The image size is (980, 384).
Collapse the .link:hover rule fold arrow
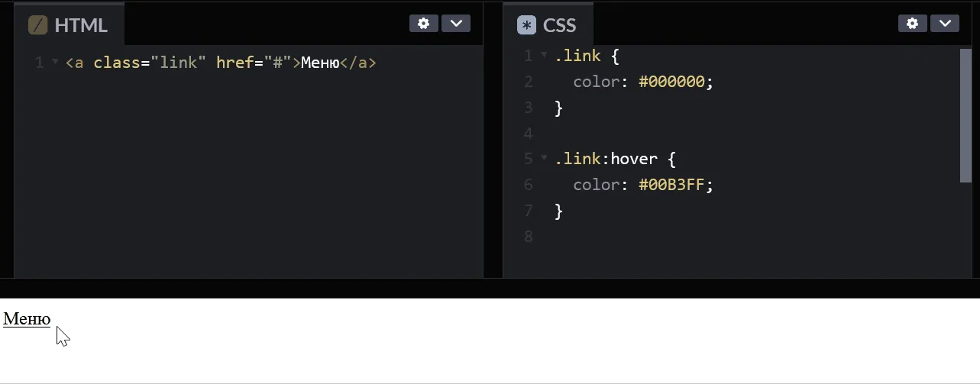pos(544,158)
